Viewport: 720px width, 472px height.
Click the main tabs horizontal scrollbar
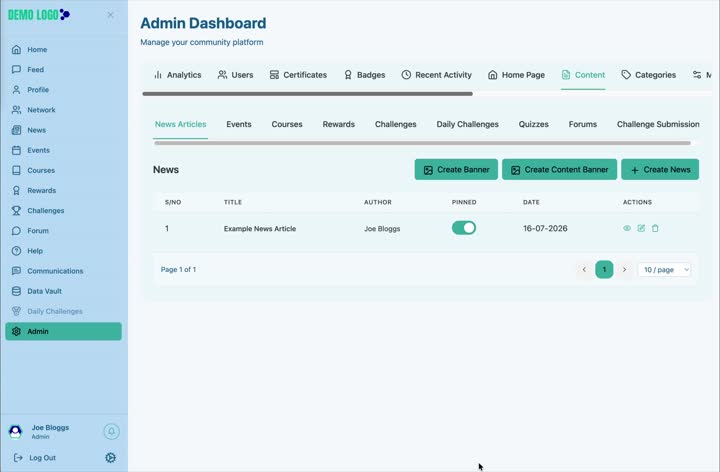pyautogui.click(x=307, y=94)
